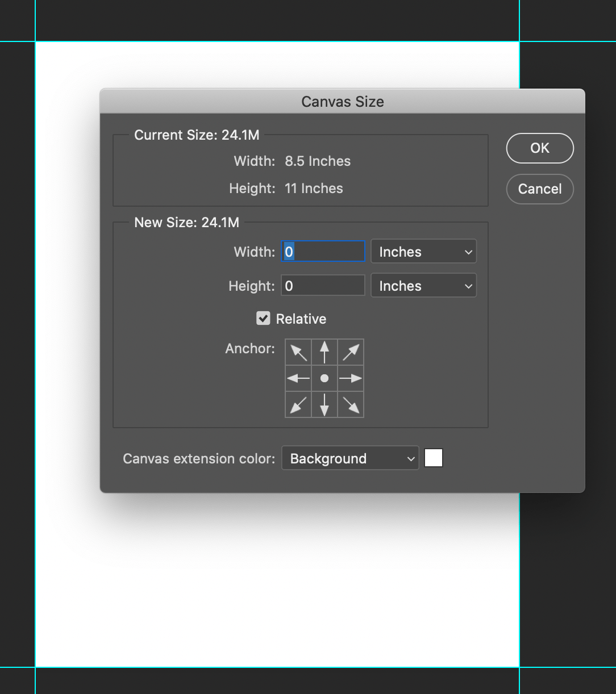The height and width of the screenshot is (694, 616).
Task: Click the Height input field
Action: pos(322,285)
